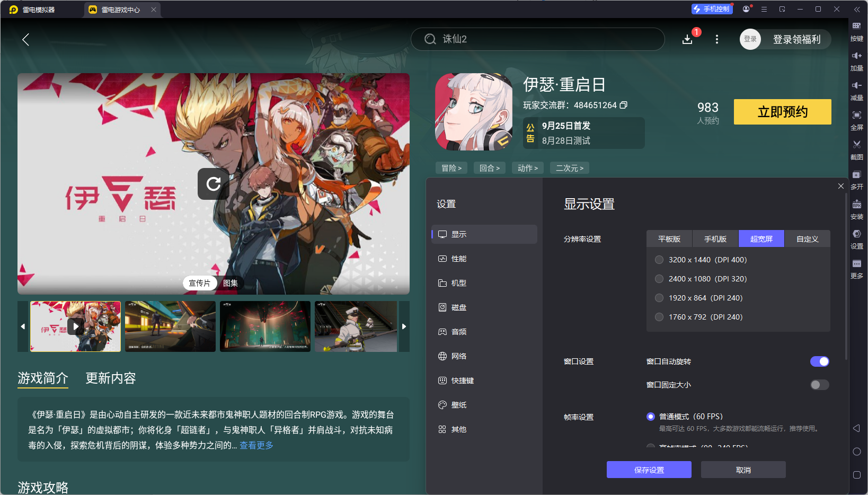
Task: Open the 回合 > category tag
Action: tap(490, 168)
